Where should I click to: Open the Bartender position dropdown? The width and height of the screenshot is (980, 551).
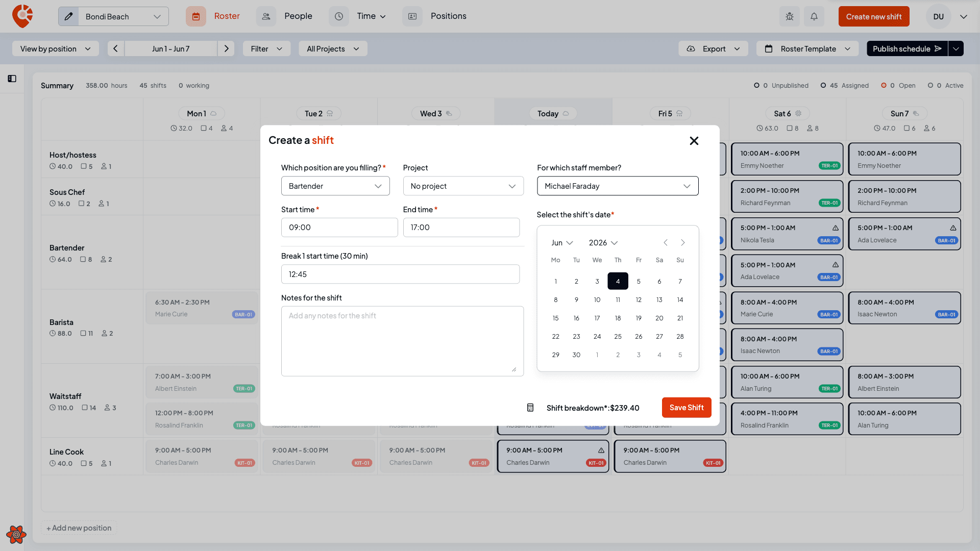[x=335, y=186]
